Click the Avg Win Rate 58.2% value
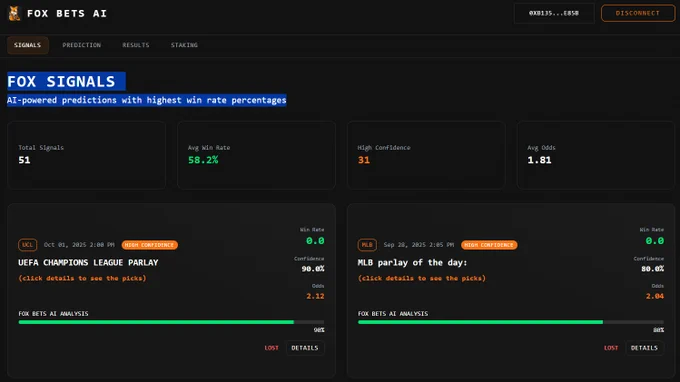 (x=203, y=160)
